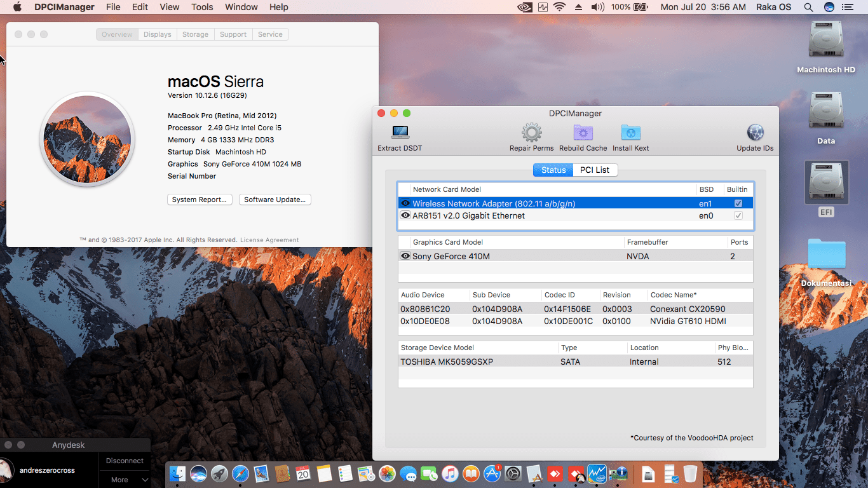868x488 pixels.
Task: Open Finder from the Dock
Action: click(178, 473)
